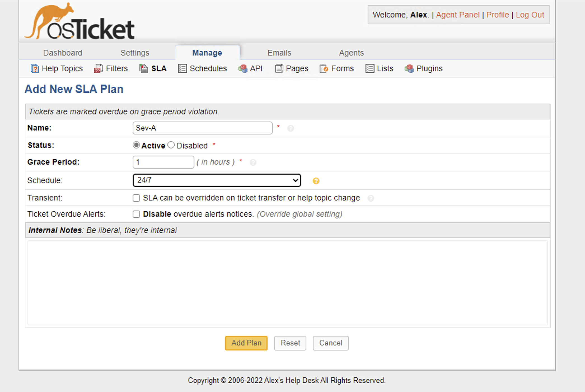Open the Agents tab

point(351,53)
